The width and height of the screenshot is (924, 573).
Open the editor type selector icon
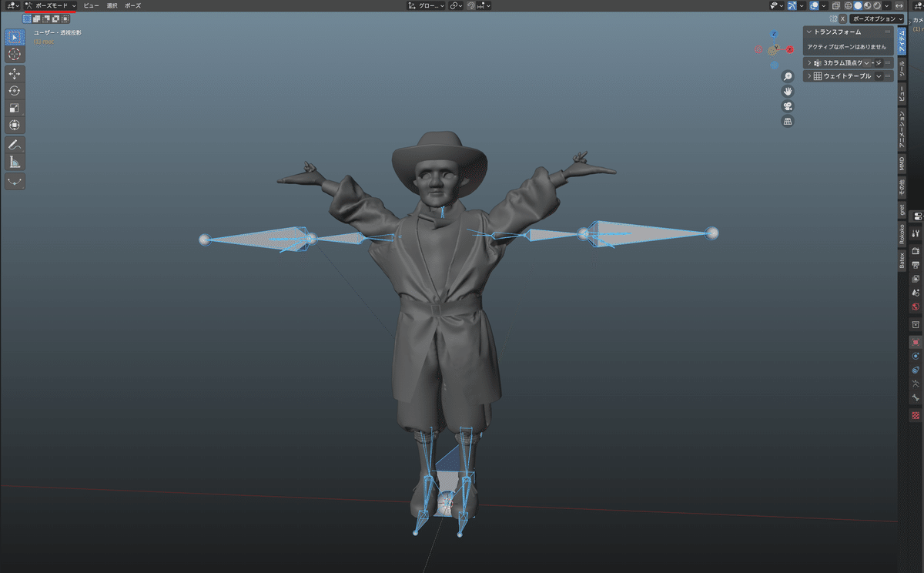(x=12, y=5)
